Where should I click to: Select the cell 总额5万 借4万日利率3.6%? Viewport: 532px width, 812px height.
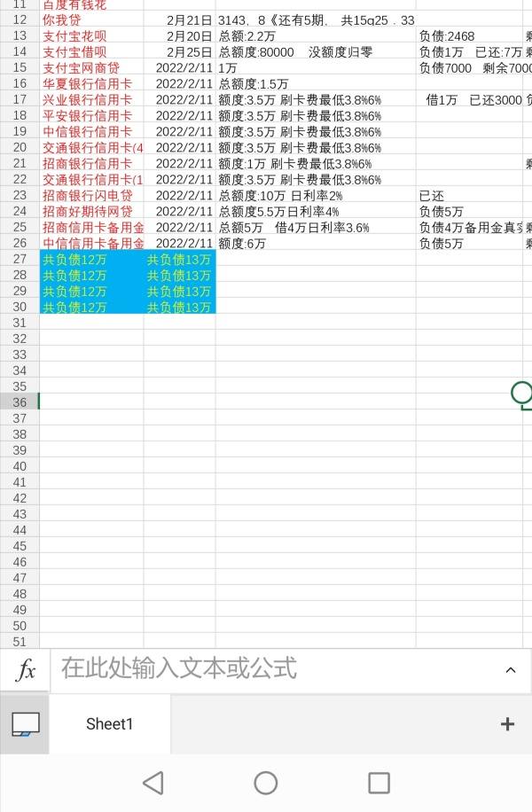click(316, 227)
